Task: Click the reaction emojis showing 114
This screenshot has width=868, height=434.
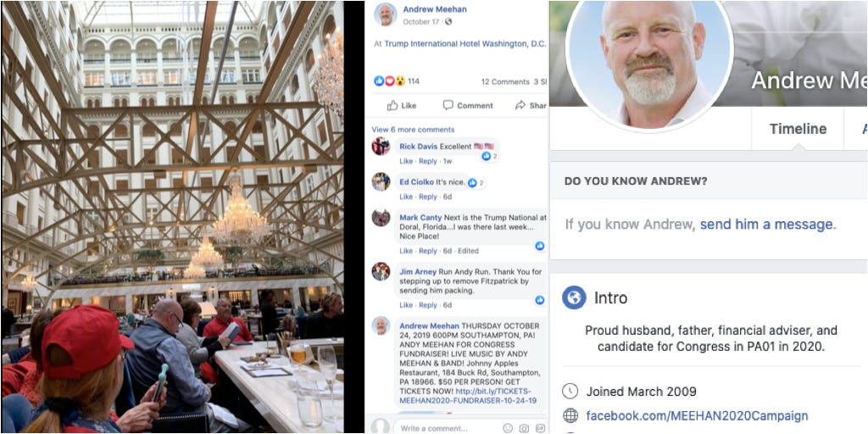Action: [x=397, y=81]
